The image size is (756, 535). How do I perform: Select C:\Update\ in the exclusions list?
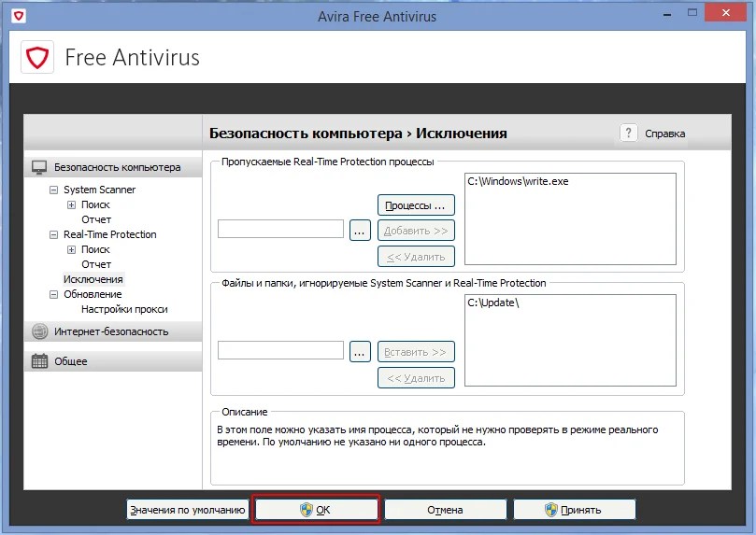coord(492,305)
